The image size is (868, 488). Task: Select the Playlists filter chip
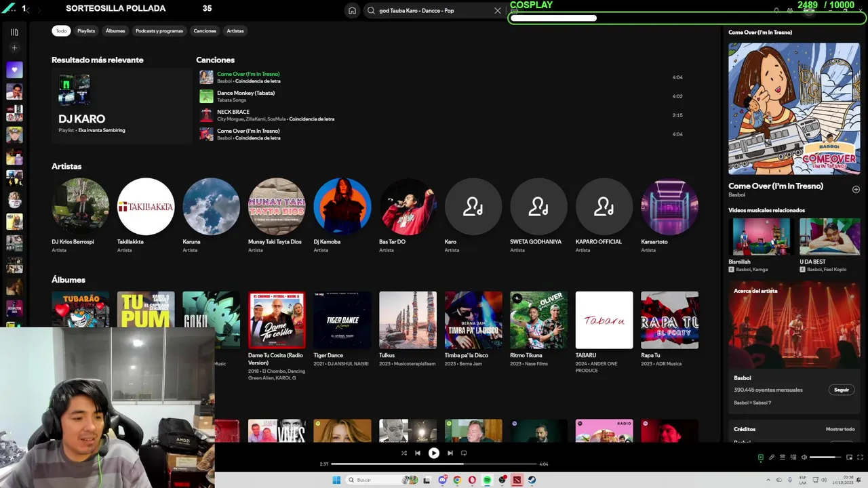(x=86, y=30)
